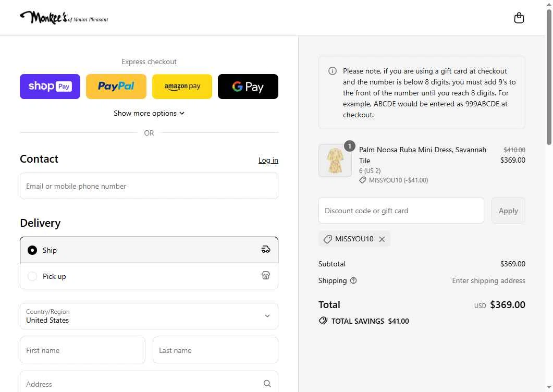This screenshot has width=553, height=392.
Task: Remove the MISSYOU10 discount code
Action: coord(382,239)
